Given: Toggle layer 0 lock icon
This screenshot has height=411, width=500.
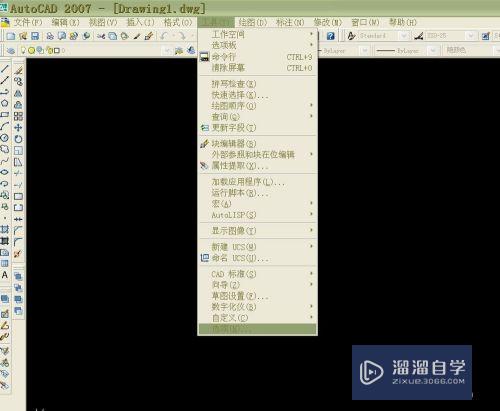Looking at the screenshot, I should [49, 50].
